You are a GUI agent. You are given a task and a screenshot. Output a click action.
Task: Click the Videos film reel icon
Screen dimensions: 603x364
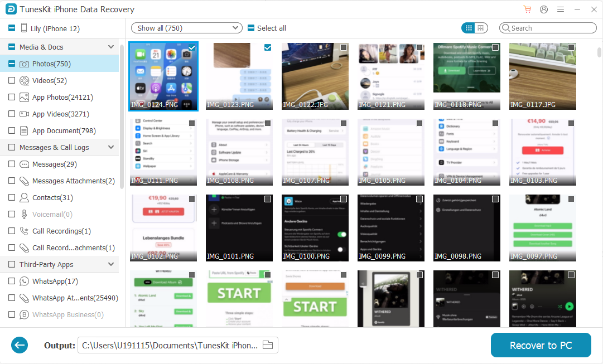[x=24, y=80]
